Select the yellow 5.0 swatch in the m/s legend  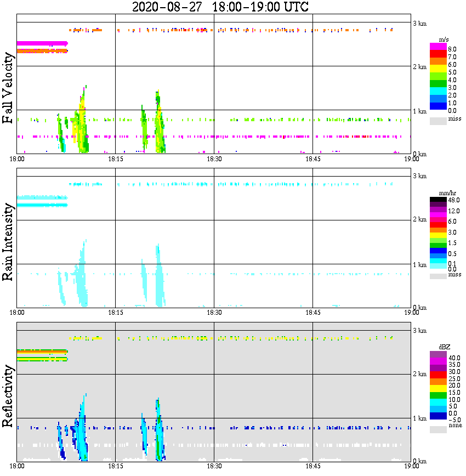(x=438, y=70)
